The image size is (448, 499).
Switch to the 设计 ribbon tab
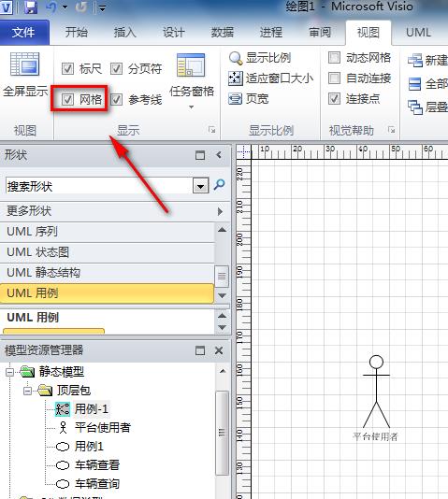point(174,32)
